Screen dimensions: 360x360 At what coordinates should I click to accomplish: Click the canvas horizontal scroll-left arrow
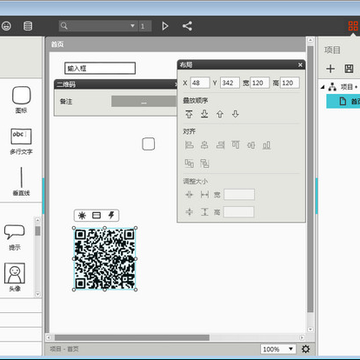[48, 338]
